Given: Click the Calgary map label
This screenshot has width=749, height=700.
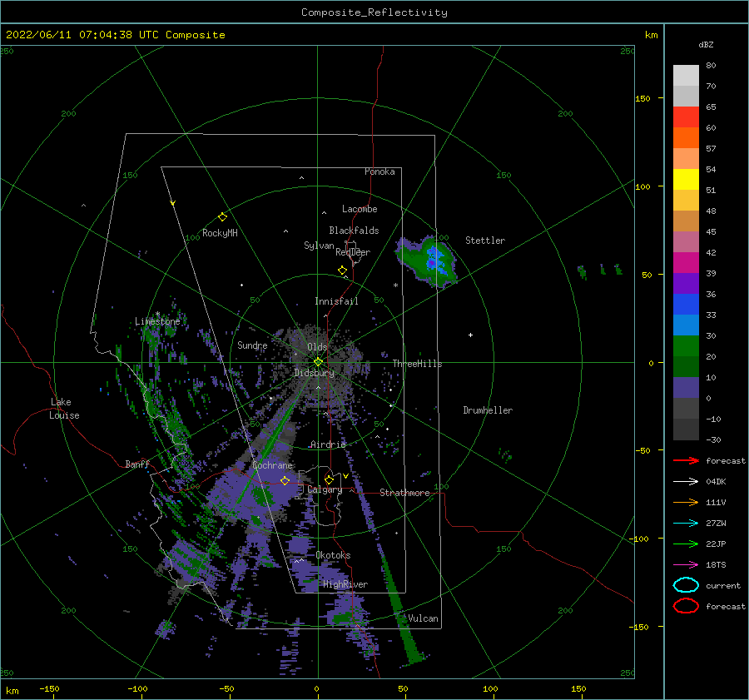Looking at the screenshot, I should point(325,489).
